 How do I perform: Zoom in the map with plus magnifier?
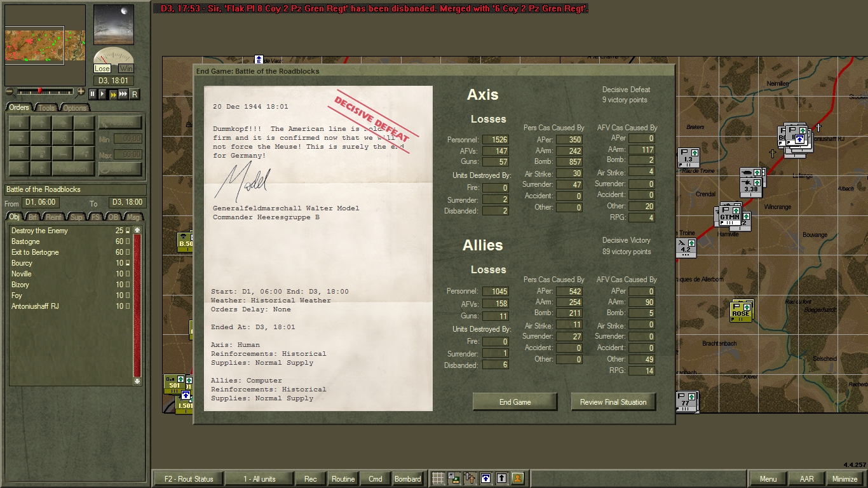tap(81, 92)
